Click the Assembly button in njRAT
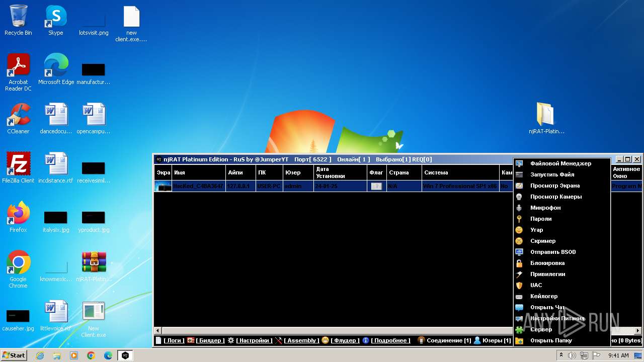 tap(297, 340)
